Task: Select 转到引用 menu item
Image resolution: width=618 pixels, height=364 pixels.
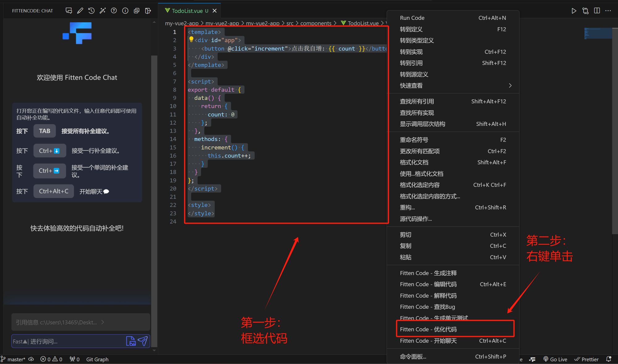Action: click(x=453, y=63)
